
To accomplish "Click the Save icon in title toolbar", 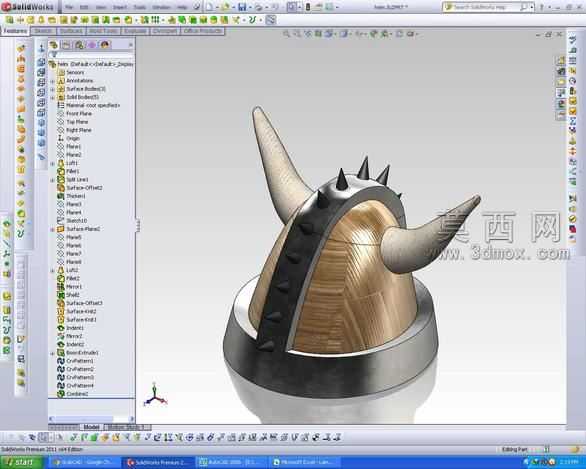I will 242,7.
